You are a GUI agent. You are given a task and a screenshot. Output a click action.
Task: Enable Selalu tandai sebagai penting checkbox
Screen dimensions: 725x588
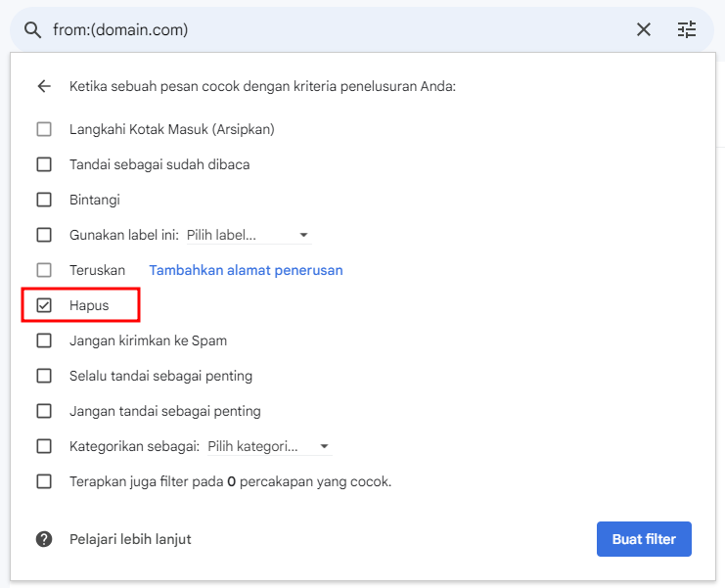44,376
